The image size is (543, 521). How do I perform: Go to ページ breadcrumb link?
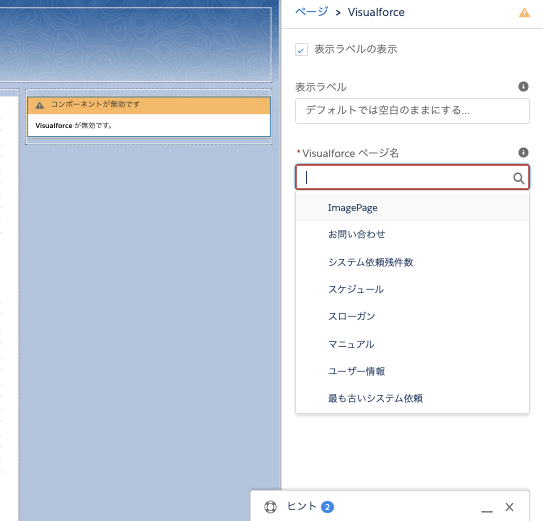point(311,12)
